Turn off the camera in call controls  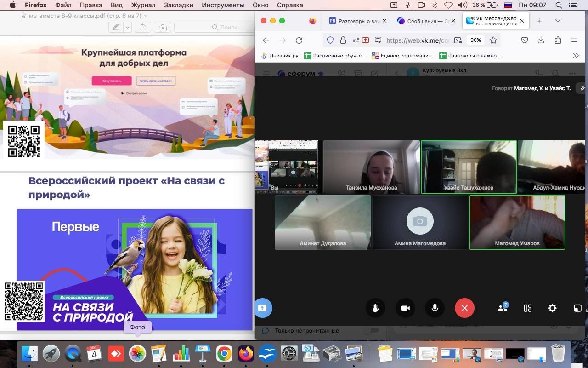coord(405,308)
